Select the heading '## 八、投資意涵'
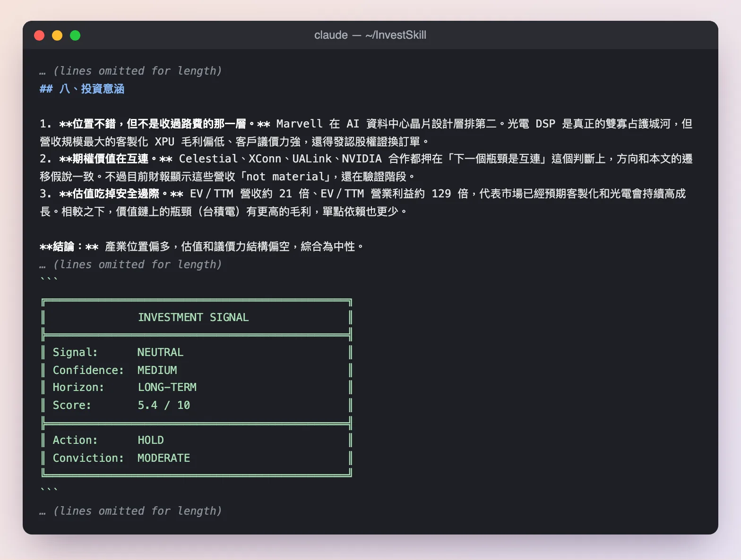 82,89
